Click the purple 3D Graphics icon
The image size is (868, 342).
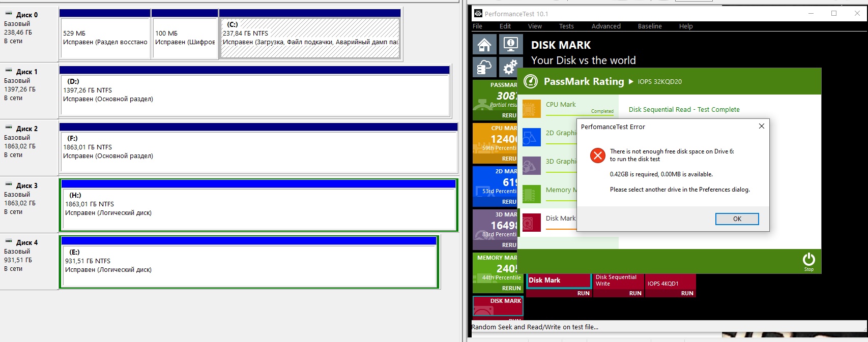tap(531, 166)
